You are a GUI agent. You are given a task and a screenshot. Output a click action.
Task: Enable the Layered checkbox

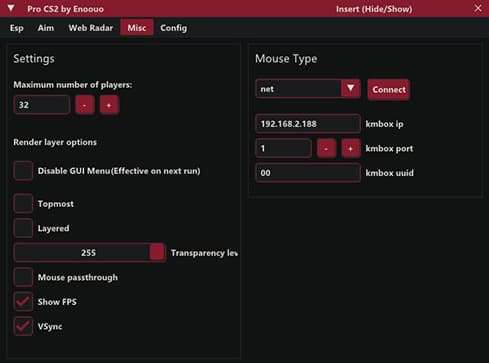coord(23,228)
